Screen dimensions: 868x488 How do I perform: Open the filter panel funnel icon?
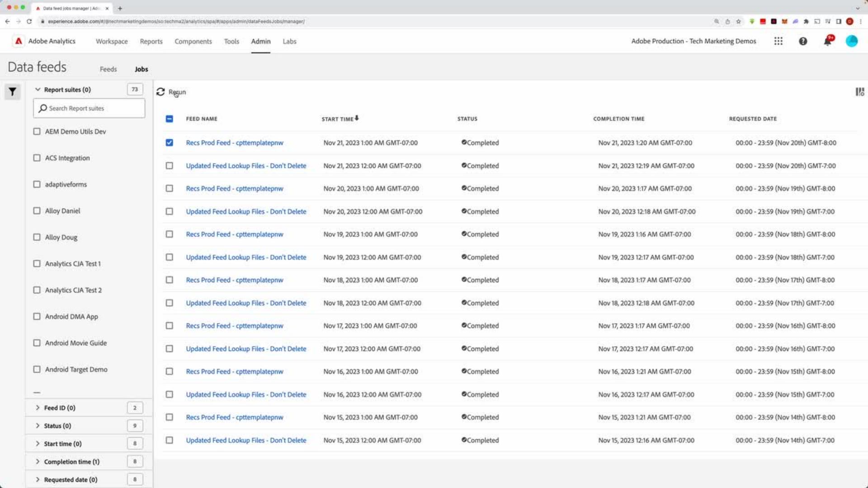point(12,91)
